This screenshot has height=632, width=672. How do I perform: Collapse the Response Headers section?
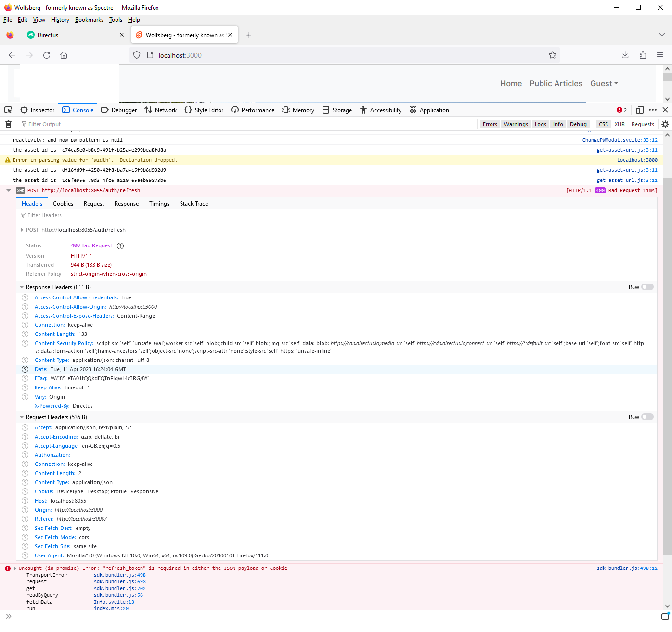tap(22, 287)
